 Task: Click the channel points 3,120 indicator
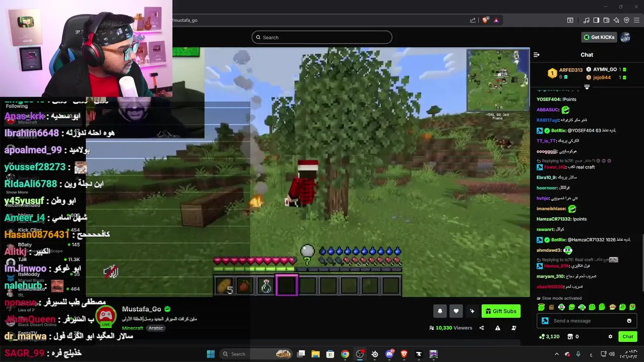click(549, 336)
